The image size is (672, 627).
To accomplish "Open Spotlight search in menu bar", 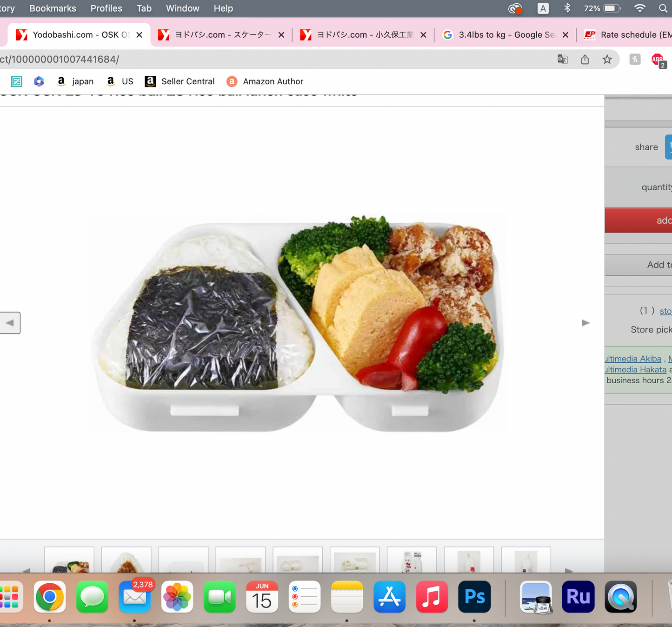I will click(x=663, y=8).
